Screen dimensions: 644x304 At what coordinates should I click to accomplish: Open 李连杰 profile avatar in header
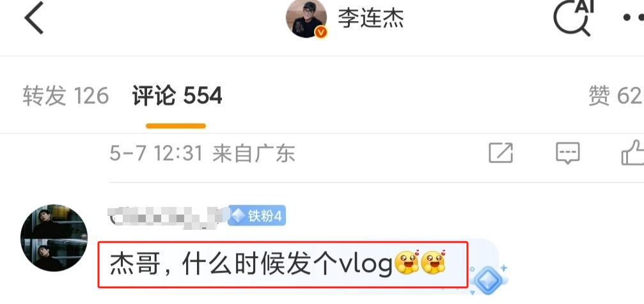(x=306, y=19)
